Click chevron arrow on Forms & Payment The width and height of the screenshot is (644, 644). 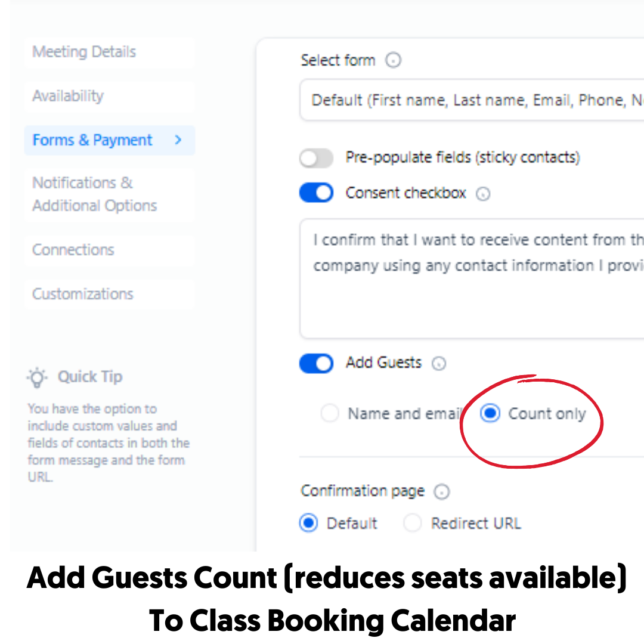point(178,140)
